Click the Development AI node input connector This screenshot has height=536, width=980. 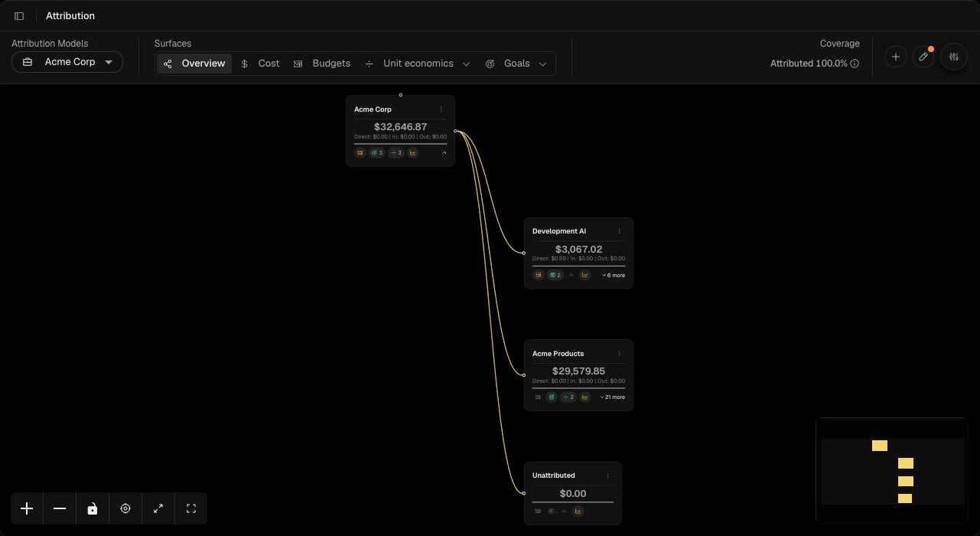tap(524, 253)
